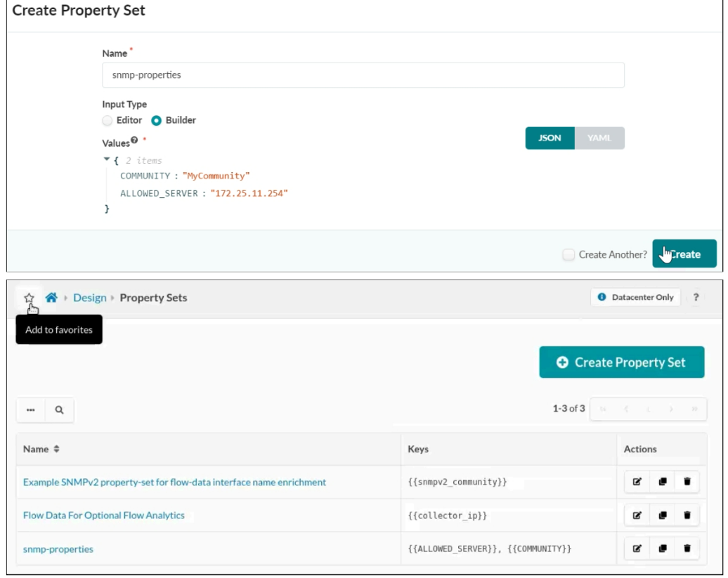Click the Create Property Set button
This screenshot has width=728, height=578.
click(x=621, y=362)
